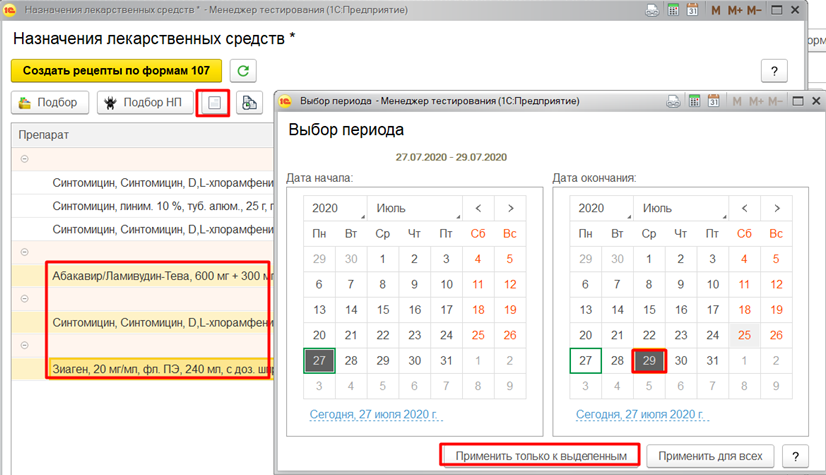The height and width of the screenshot is (475, 826).
Task: Click the toolbar icon right of the period button
Action: click(x=246, y=103)
